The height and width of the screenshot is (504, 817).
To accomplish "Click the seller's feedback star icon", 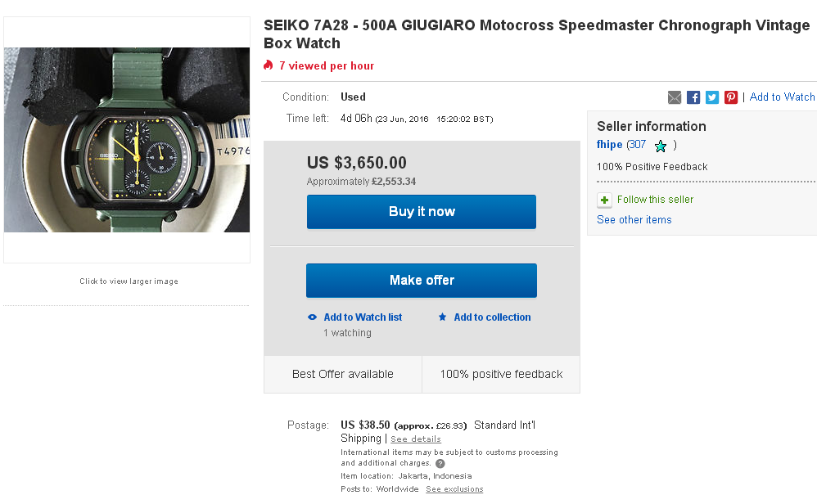I will 661,146.
